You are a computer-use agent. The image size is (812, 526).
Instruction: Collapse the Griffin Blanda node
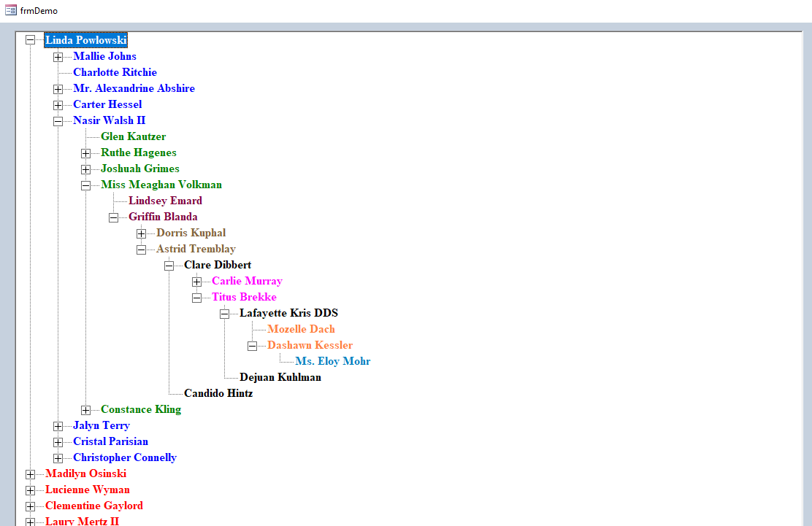pos(113,217)
